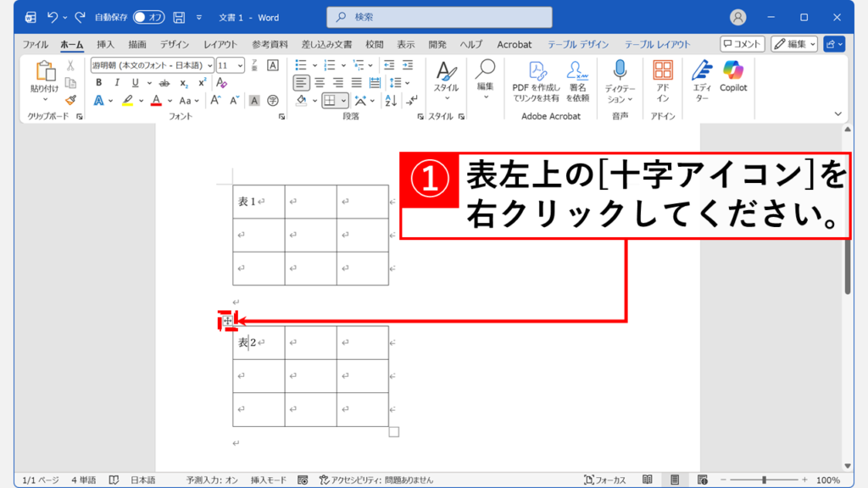This screenshot has height=488, width=868.
Task: Open the highlight color dropdown arrow
Action: point(139,101)
